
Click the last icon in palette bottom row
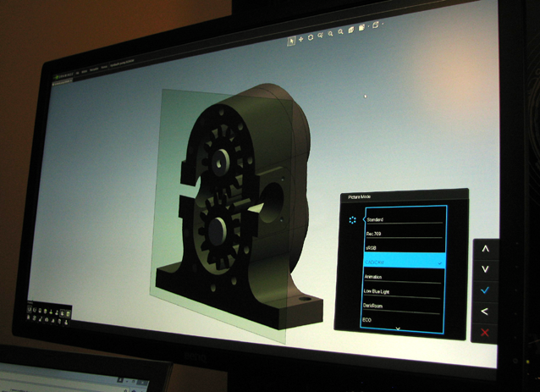coord(66,323)
